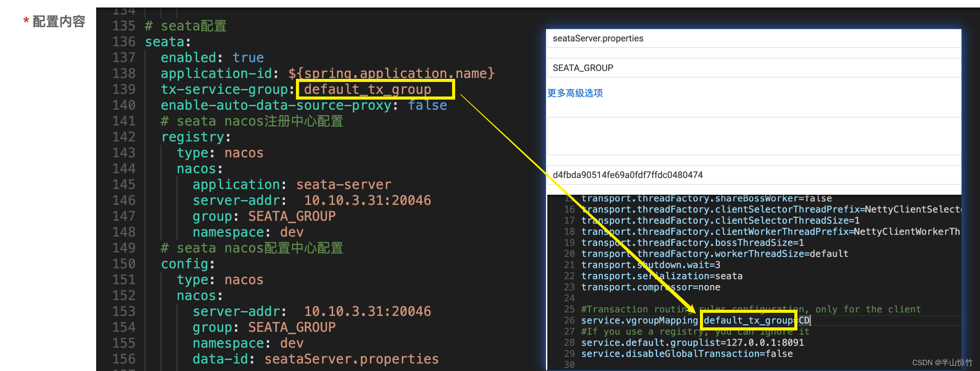980x371 pixels.
Task: Click the '#If you use a registry' comment
Action: (696, 331)
